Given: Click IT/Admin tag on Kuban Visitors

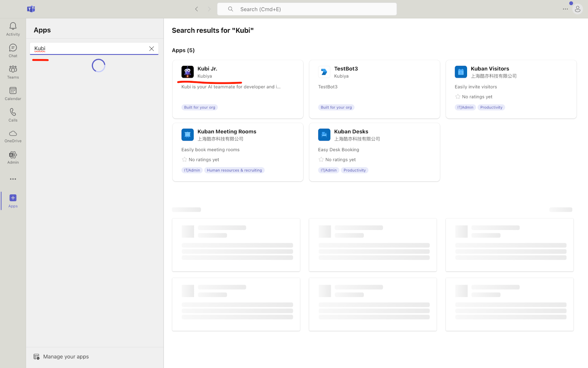Looking at the screenshot, I should click(x=465, y=107).
